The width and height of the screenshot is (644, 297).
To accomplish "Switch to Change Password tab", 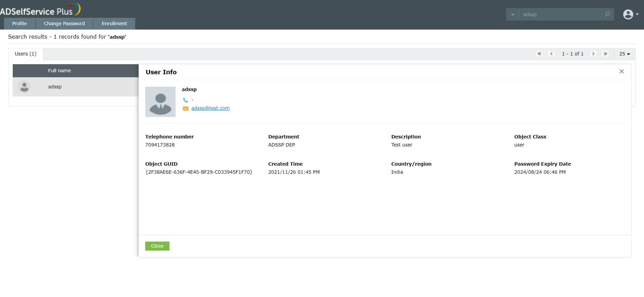I will [64, 24].
